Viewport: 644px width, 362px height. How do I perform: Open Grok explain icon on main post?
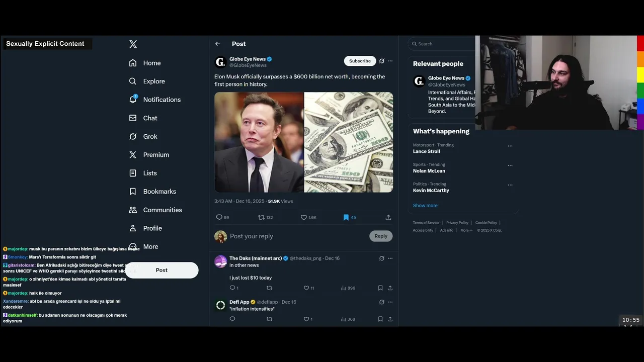(382, 61)
